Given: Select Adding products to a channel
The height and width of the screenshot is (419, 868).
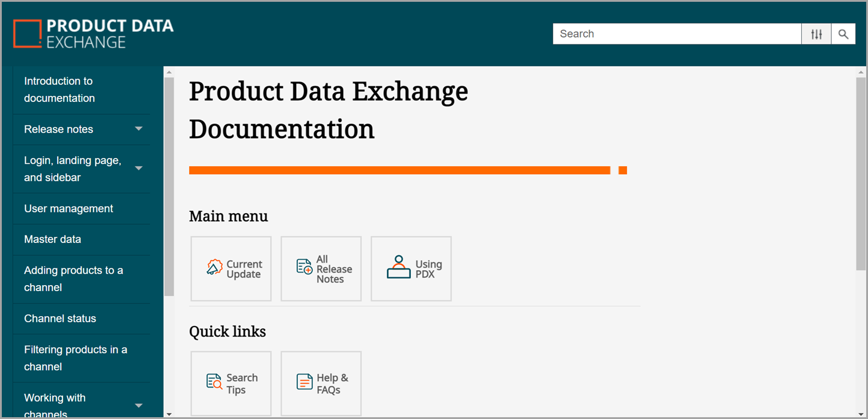Looking at the screenshot, I should coord(73,279).
